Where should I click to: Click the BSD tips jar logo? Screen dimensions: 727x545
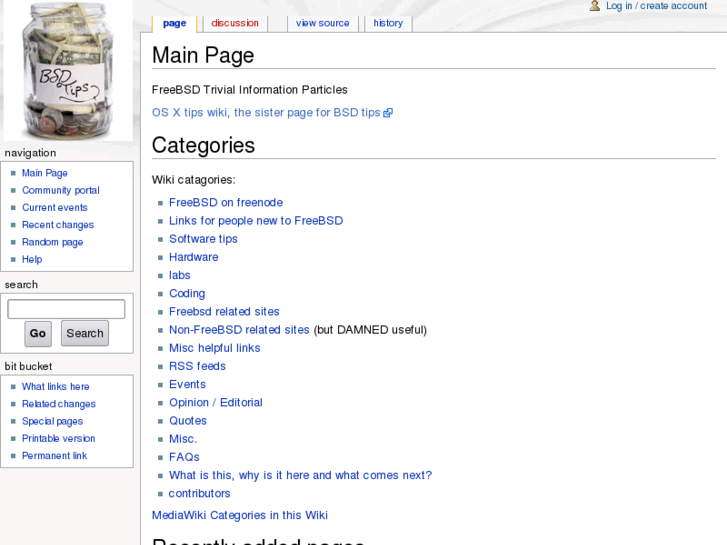pyautogui.click(x=68, y=71)
